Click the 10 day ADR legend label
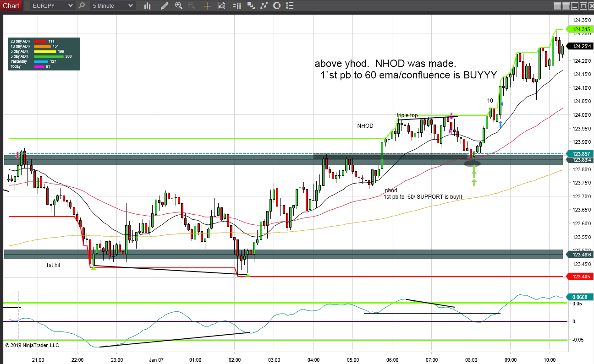This screenshot has height=364, width=594. [21, 46]
